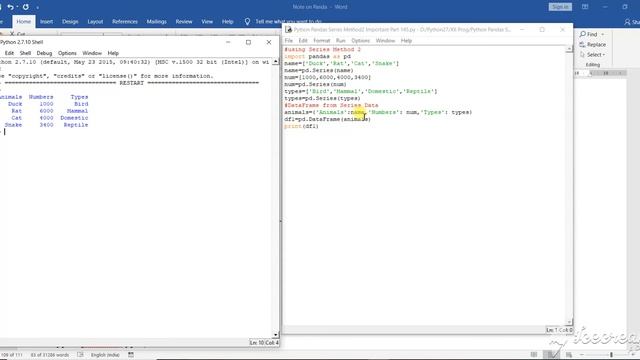
Task: Click the Word zoom slider handle
Action: [x=611, y=355]
